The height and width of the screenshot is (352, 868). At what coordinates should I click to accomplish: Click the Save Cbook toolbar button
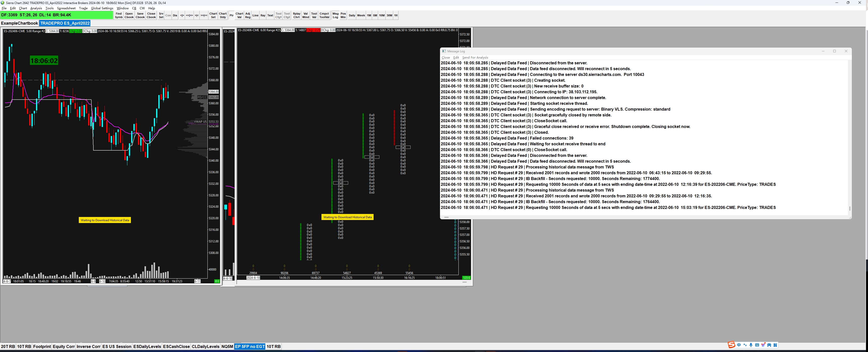140,16
